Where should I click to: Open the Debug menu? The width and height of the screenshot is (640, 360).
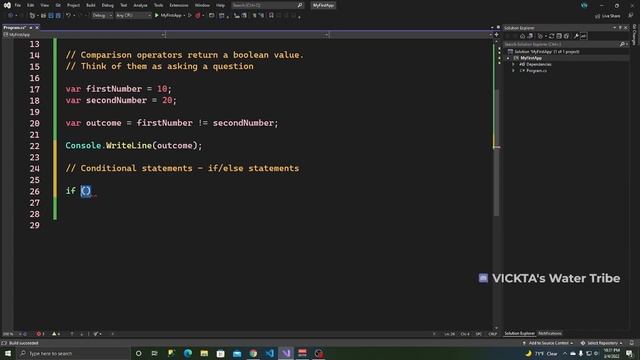[107, 5]
